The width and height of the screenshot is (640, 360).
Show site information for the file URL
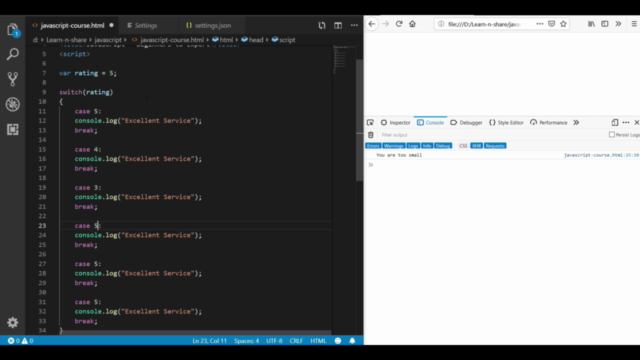[x=441, y=24]
